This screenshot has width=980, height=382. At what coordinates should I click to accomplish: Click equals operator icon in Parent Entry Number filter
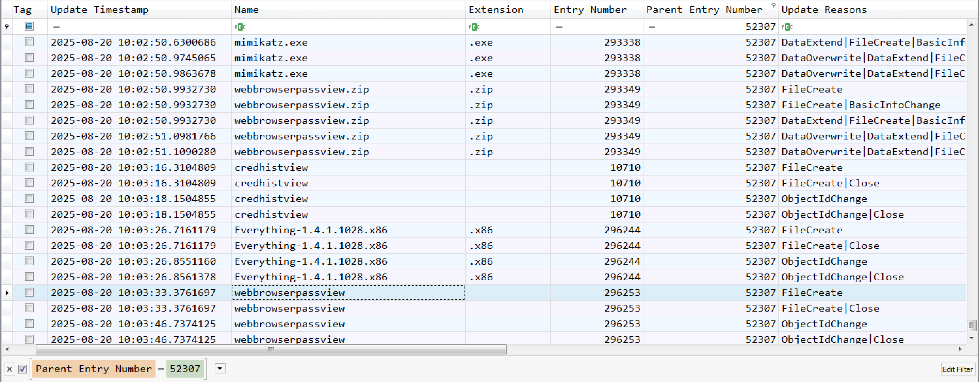[652, 27]
